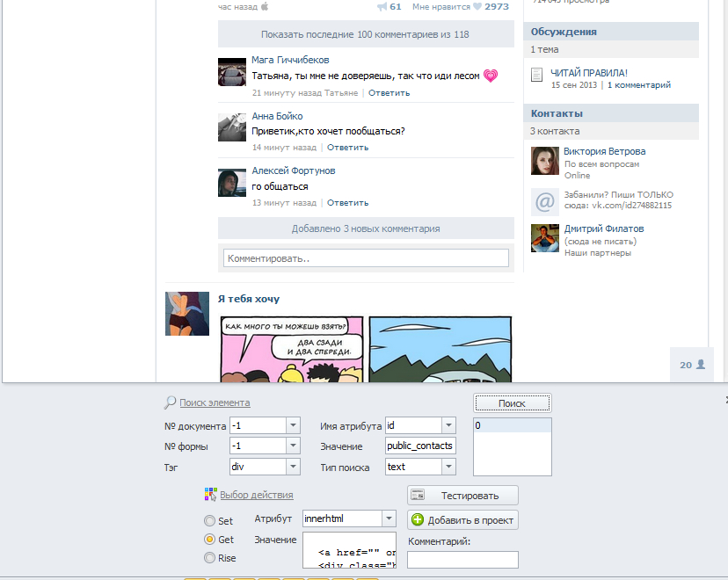Open Алексей Фортунов's avatar
The width and height of the screenshot is (728, 580).
(x=232, y=183)
